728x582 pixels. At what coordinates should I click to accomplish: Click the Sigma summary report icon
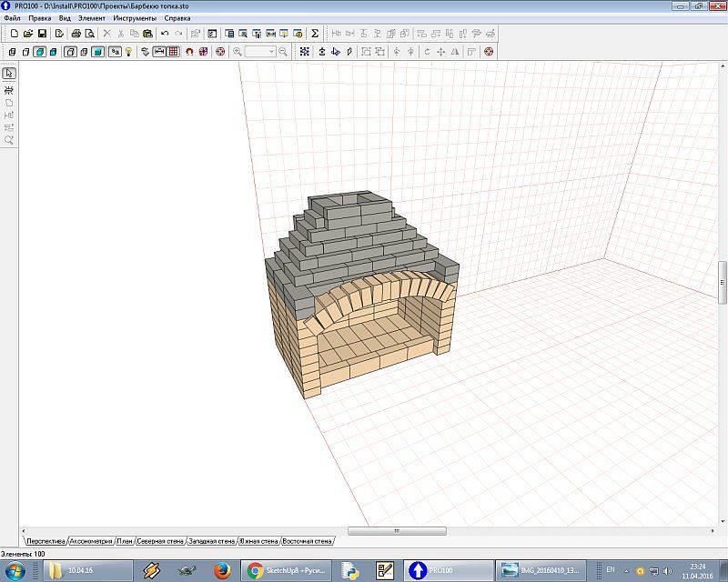tap(315, 34)
